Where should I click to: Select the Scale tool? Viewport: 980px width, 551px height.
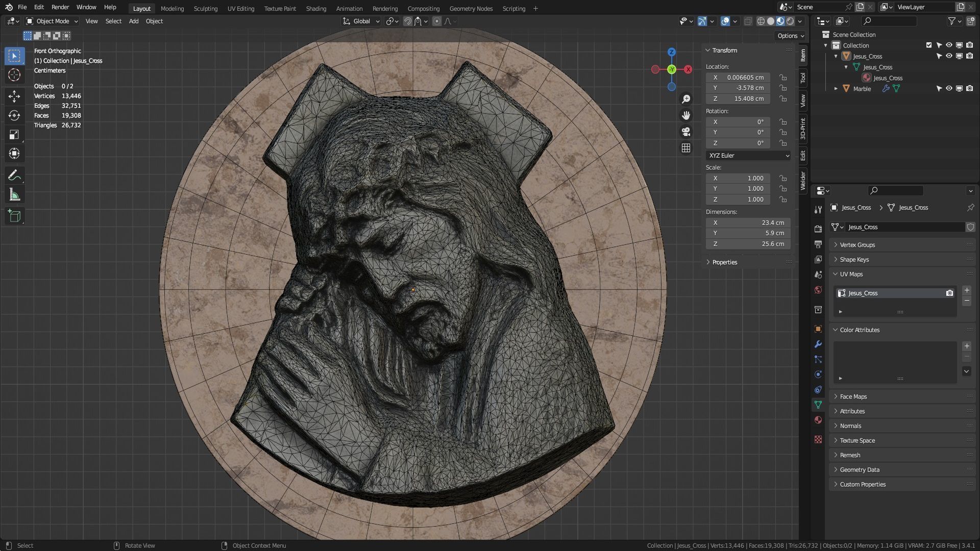(14, 135)
